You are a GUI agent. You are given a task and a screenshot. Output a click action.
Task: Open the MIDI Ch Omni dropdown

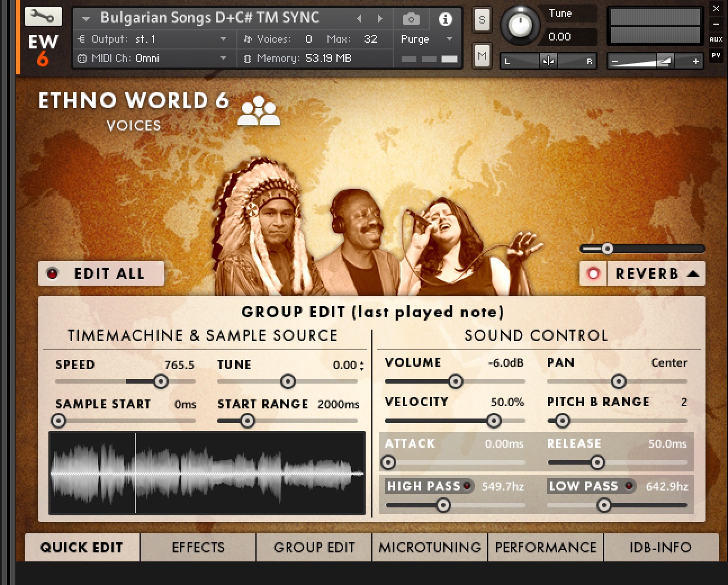pos(223,58)
